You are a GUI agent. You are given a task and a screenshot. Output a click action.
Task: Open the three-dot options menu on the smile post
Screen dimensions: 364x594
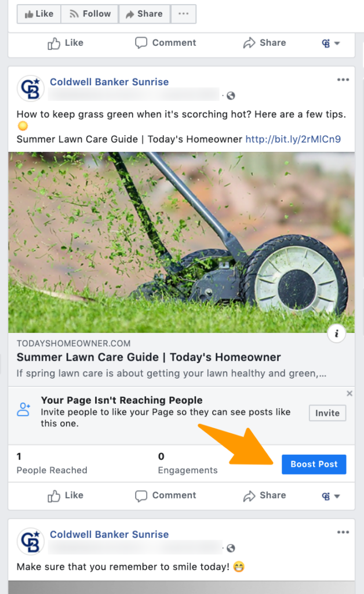pyautogui.click(x=343, y=533)
